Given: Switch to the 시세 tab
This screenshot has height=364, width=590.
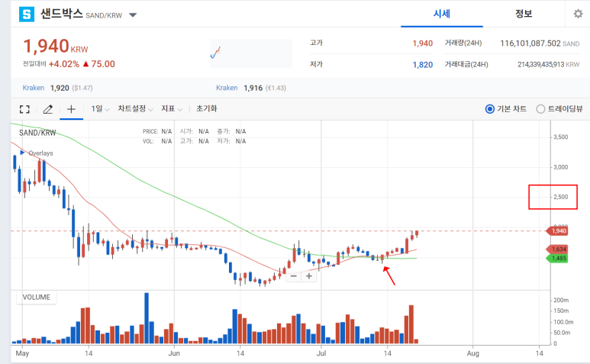Looking at the screenshot, I should point(442,14).
